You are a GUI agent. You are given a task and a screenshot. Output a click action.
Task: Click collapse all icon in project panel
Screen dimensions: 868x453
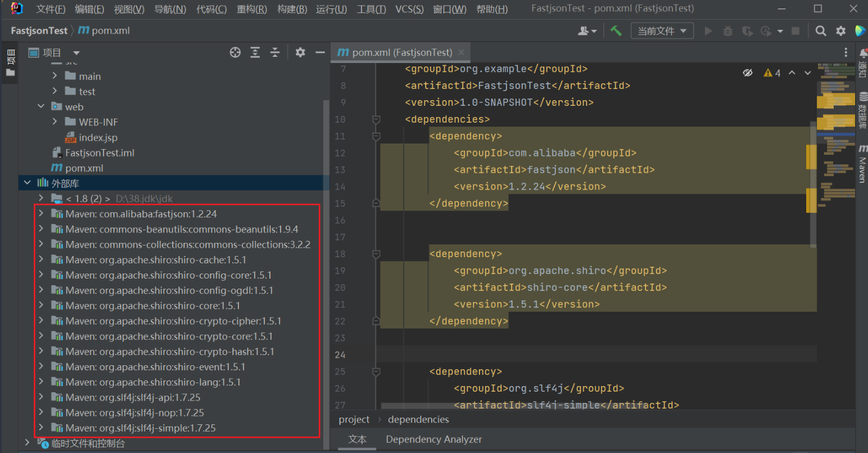tap(275, 52)
